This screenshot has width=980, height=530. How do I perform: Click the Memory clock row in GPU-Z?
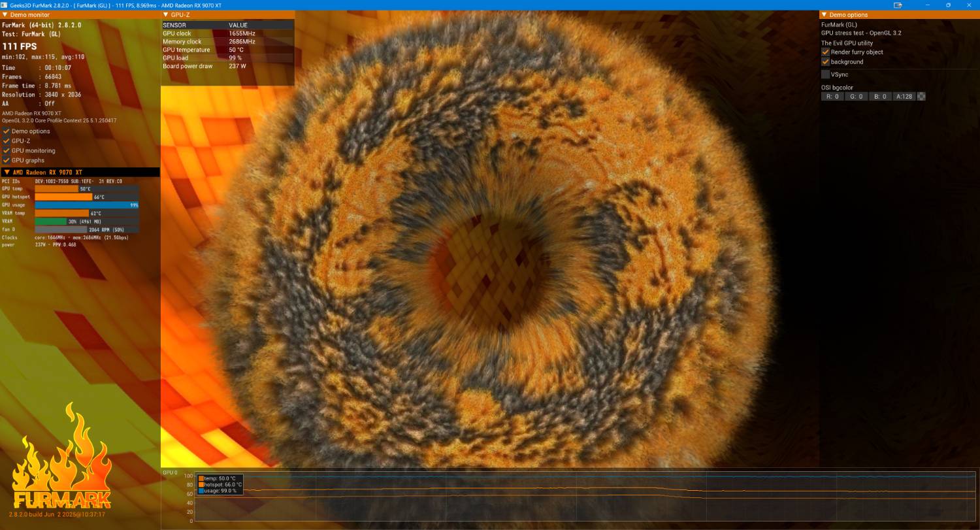tap(227, 41)
